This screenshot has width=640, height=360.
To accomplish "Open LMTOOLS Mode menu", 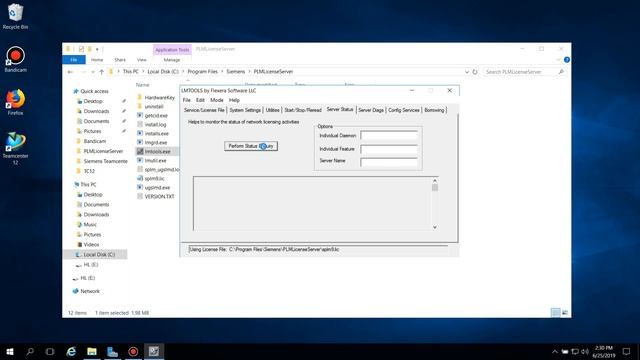I will [x=217, y=100].
